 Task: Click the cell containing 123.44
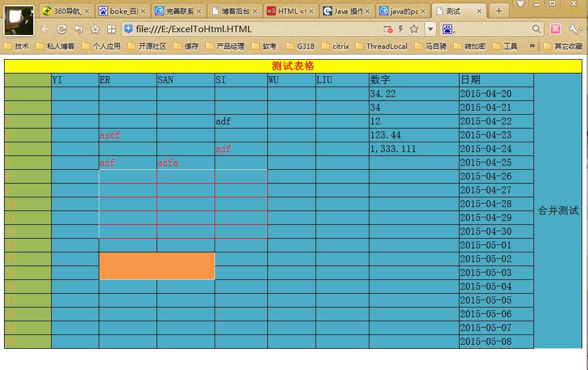[x=414, y=135]
